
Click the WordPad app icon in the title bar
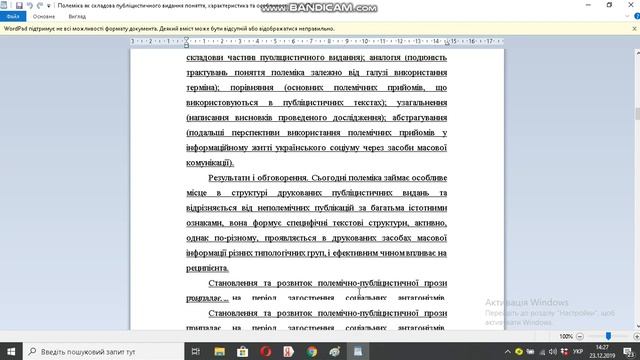[x=4, y=5]
